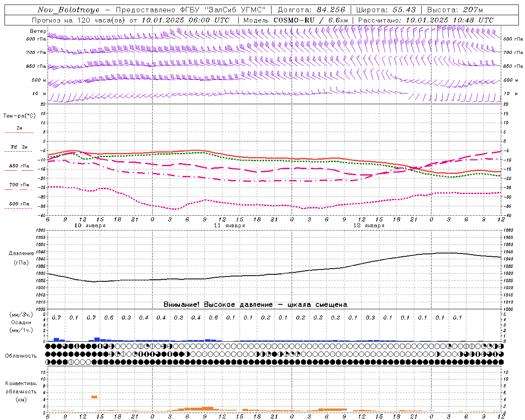525x420 pixels.
Task: Click the solid line sample under 2м legend
Action: click(19, 132)
